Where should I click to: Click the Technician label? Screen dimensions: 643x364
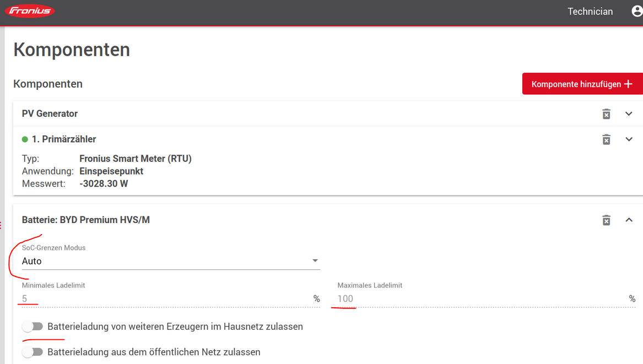(x=590, y=12)
